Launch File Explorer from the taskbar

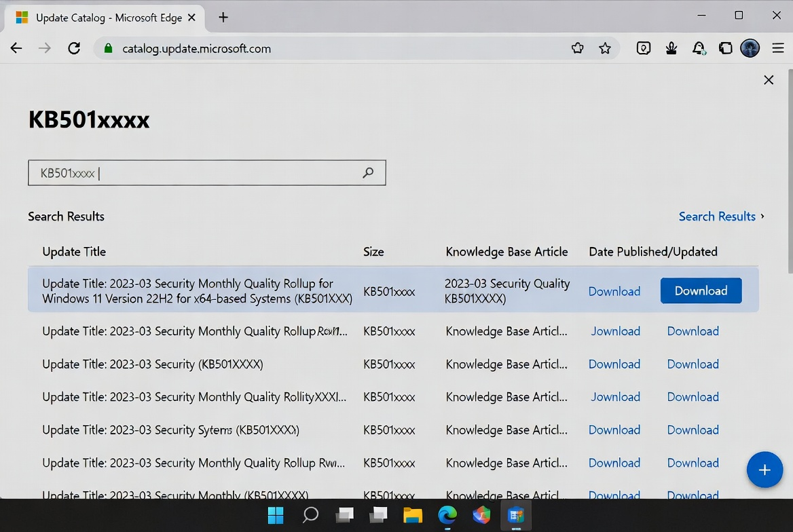click(x=413, y=515)
